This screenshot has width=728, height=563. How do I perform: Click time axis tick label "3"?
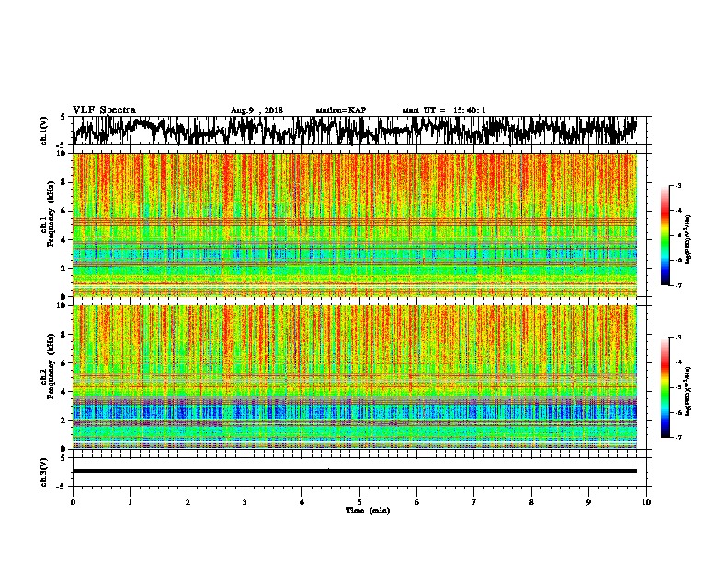245,502
